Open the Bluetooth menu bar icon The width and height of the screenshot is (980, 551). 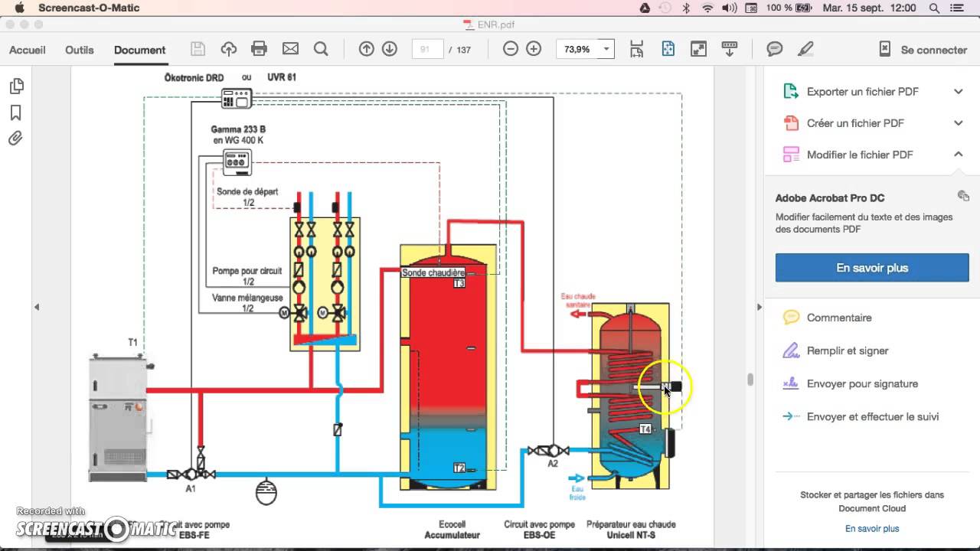coord(687,8)
